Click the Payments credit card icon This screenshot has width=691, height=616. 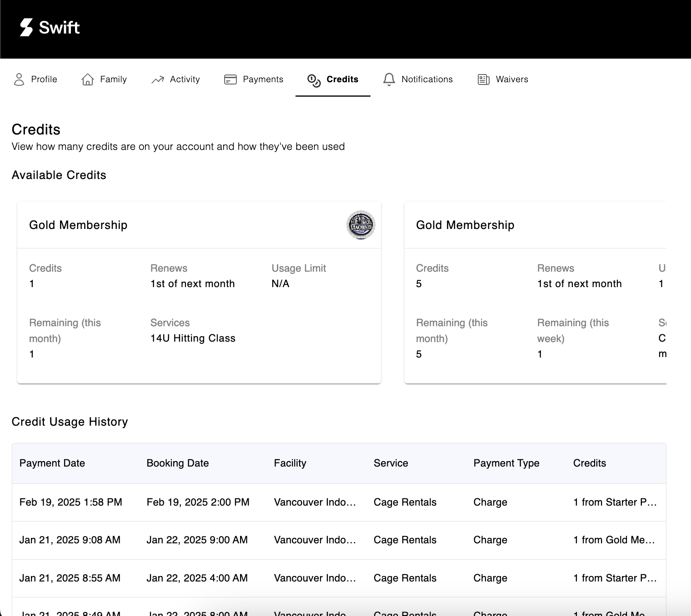coord(230,79)
